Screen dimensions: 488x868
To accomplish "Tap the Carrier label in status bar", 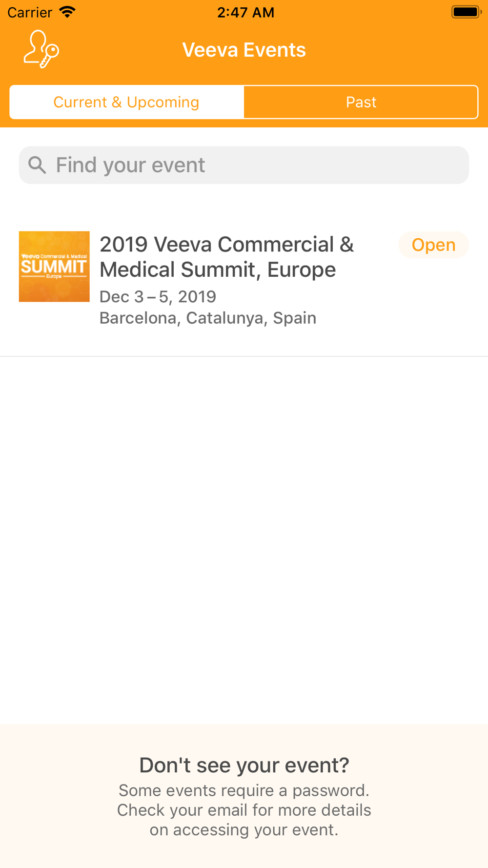I will pyautogui.click(x=30, y=12).
